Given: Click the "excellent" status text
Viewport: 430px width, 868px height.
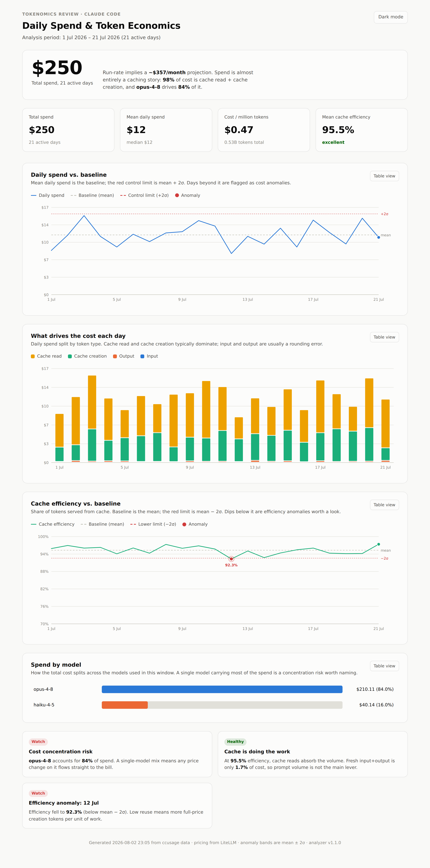Looking at the screenshot, I should click(x=333, y=142).
